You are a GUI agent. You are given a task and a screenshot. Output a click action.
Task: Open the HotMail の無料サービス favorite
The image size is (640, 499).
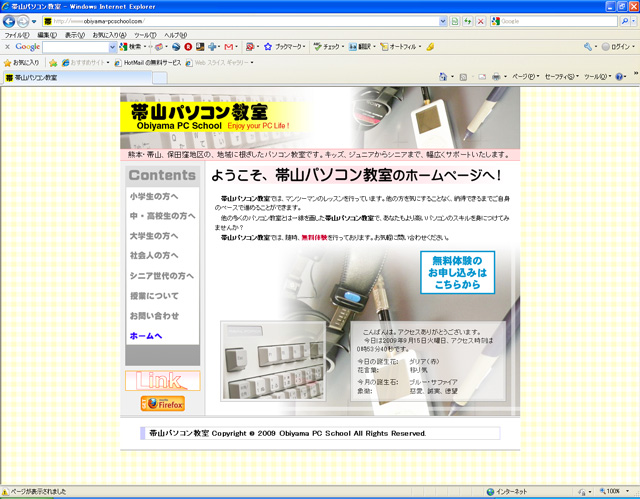148,63
